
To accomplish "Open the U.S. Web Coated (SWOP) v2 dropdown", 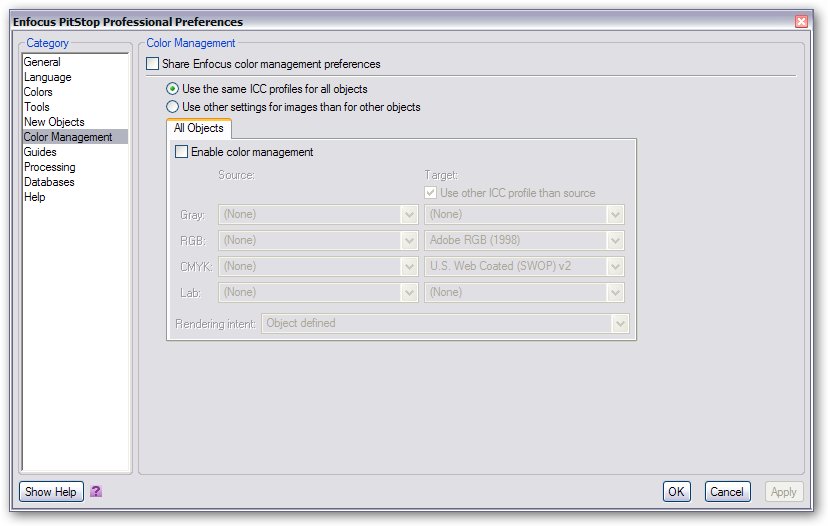I will click(x=524, y=266).
